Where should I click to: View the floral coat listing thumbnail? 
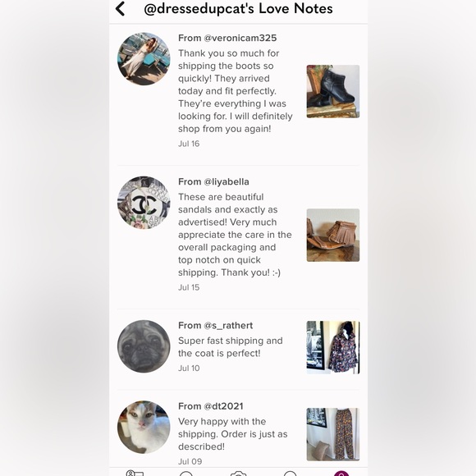tap(333, 347)
